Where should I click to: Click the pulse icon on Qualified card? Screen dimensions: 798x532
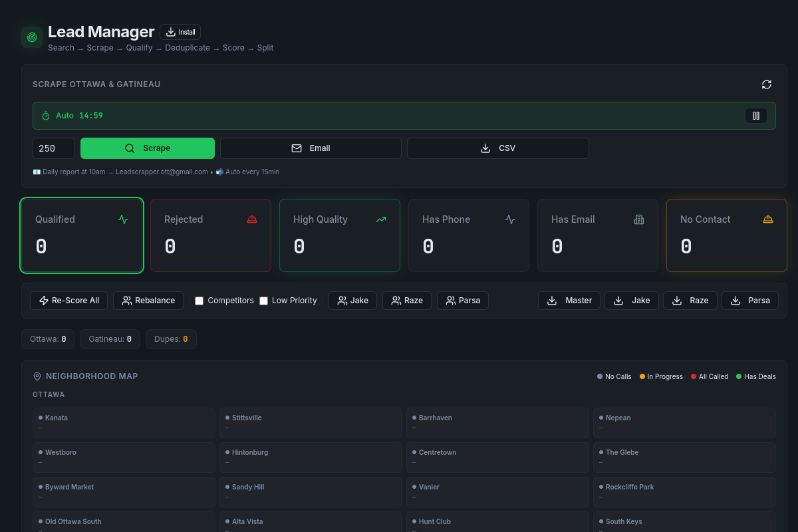pos(123,219)
